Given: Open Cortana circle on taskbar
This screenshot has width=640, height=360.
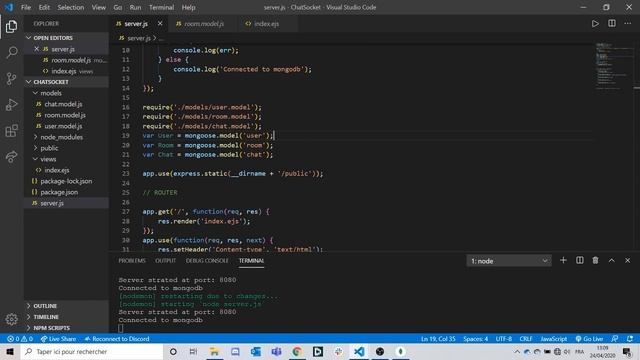Looking at the screenshot, I should coord(173,351).
